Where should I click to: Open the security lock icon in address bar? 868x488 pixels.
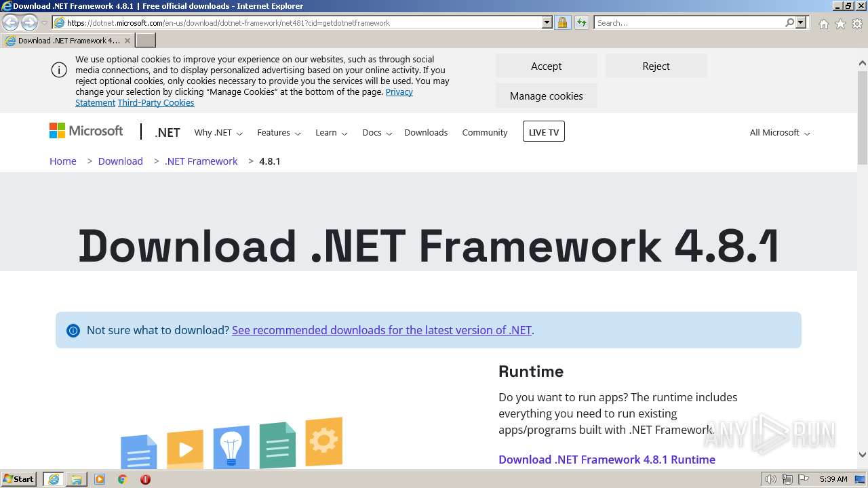pyautogui.click(x=562, y=23)
